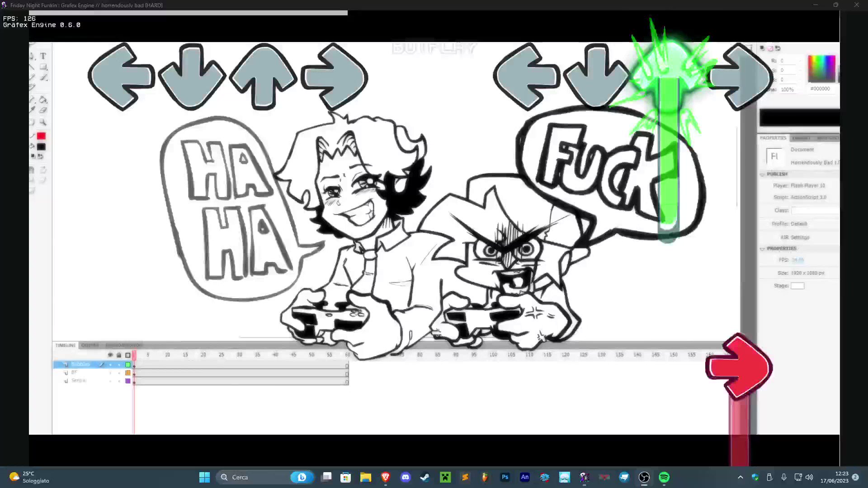The image size is (868, 488).
Task: Open weather widget showing 25°C Soleggiato
Action: [30, 477]
